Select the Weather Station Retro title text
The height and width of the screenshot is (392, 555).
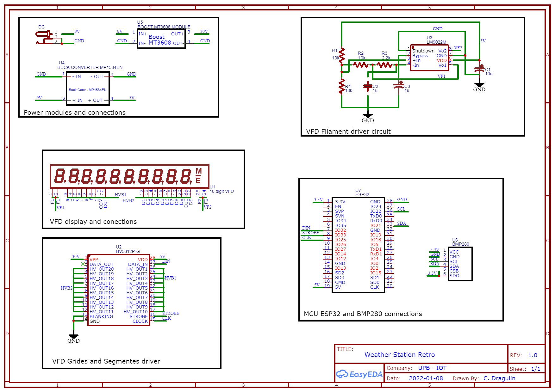(x=400, y=355)
